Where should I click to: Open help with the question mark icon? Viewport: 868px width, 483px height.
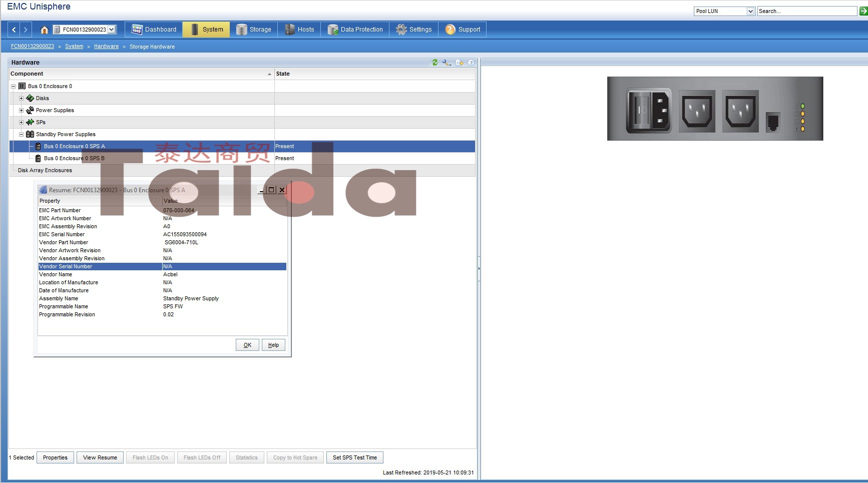coord(471,63)
